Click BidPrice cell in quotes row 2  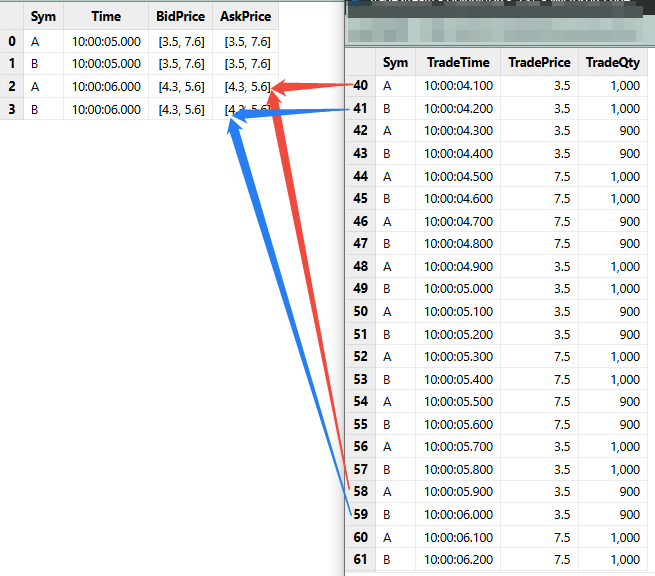pyautogui.click(x=181, y=87)
